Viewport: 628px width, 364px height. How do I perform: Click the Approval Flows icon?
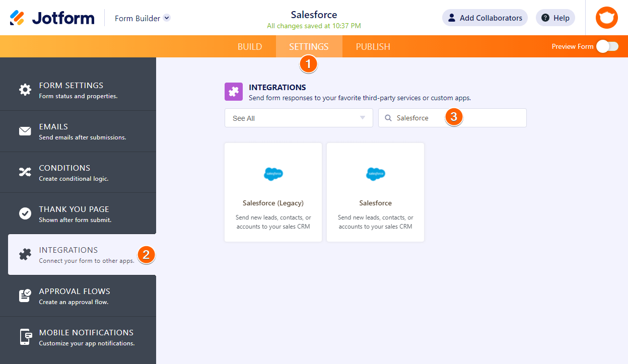pyautogui.click(x=25, y=296)
